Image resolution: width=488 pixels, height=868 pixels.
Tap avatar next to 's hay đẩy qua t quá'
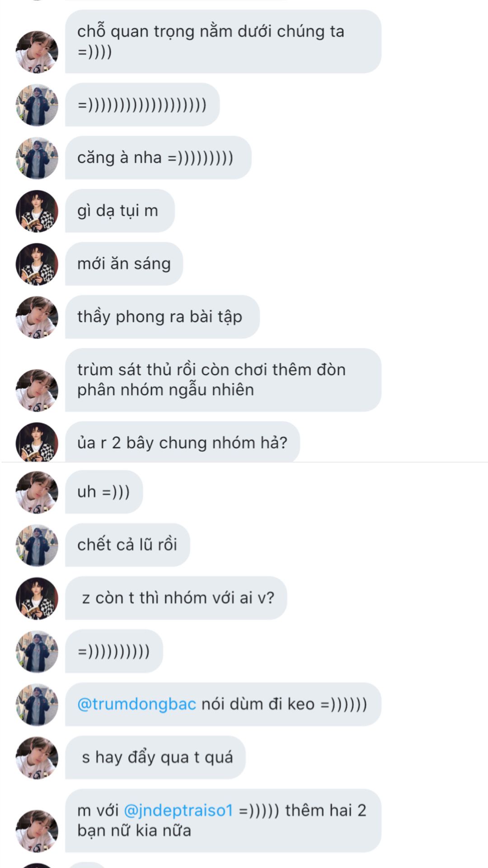tap(37, 758)
